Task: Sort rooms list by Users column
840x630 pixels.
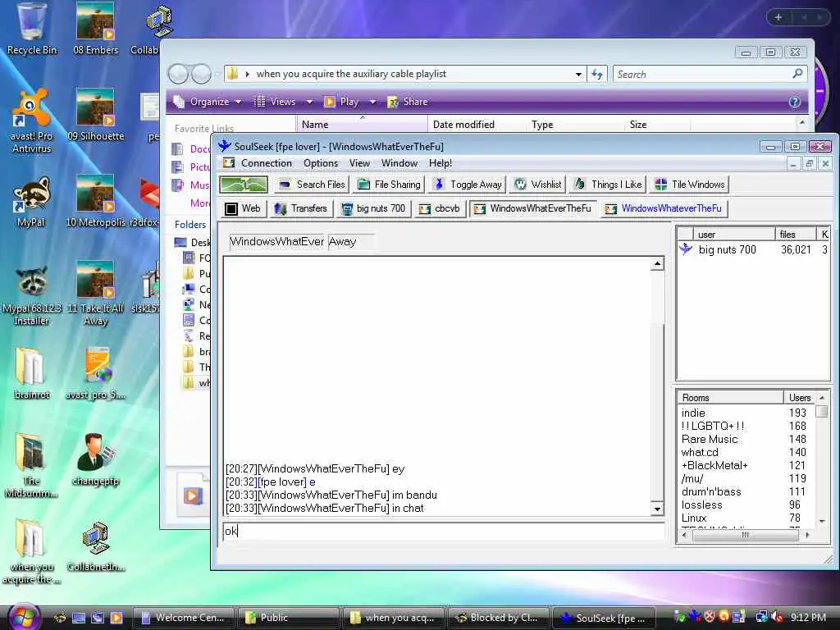Action: pos(799,398)
